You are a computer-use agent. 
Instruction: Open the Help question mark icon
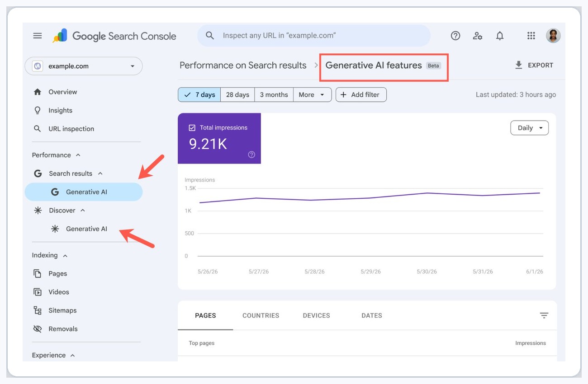pyautogui.click(x=455, y=36)
